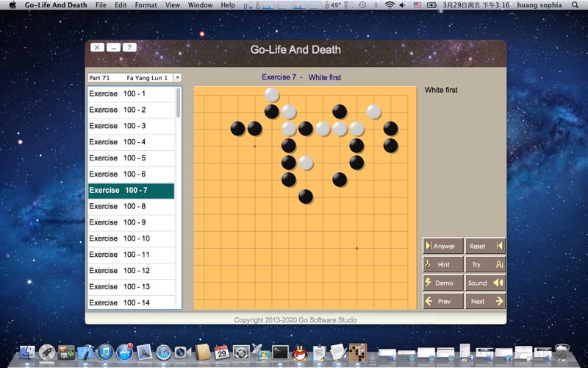Open System Preferences gear in dock

click(242, 353)
